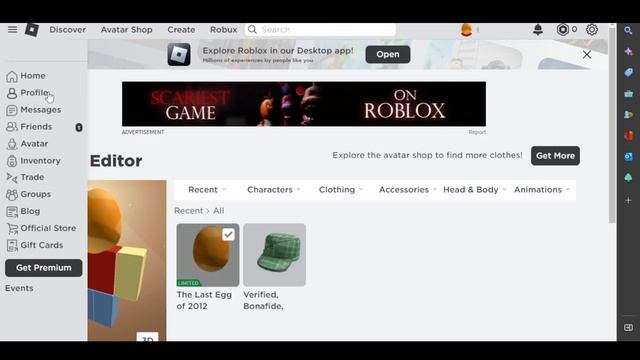This screenshot has width=640, height=360.
Task: Click the page vertical scrollbar
Action: pyautogui.click(x=612, y=126)
